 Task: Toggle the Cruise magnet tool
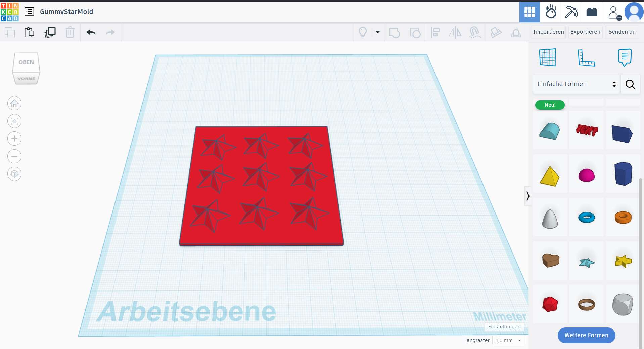(x=475, y=33)
